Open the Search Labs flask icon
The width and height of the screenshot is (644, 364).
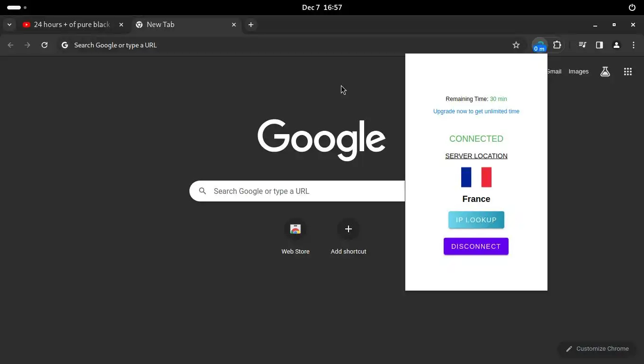(605, 72)
